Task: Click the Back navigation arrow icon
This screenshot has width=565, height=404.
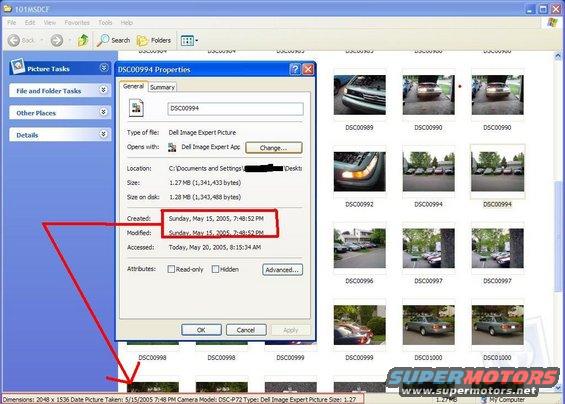Action: point(14,40)
